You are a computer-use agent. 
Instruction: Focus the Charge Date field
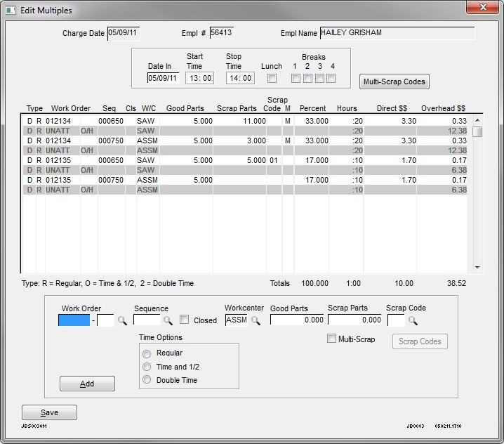click(124, 34)
